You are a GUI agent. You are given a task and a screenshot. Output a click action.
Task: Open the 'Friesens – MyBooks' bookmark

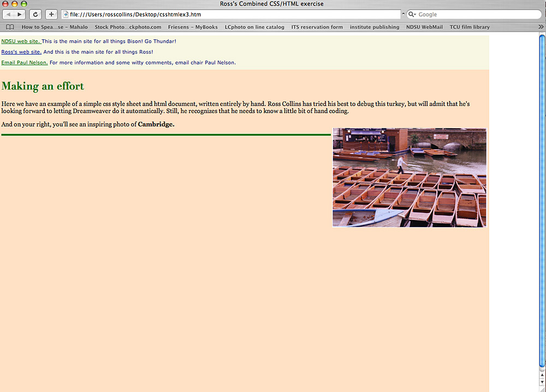[x=193, y=27]
